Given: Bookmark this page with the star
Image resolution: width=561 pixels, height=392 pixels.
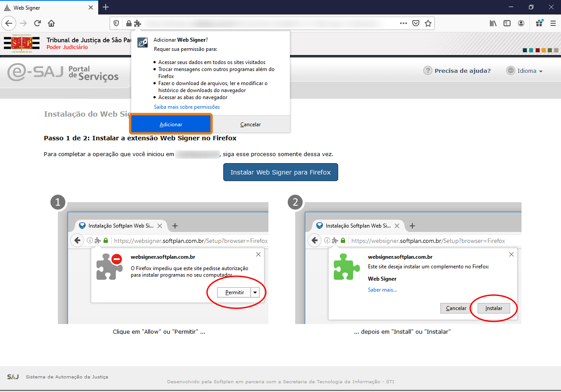Looking at the screenshot, I should click(x=428, y=23).
